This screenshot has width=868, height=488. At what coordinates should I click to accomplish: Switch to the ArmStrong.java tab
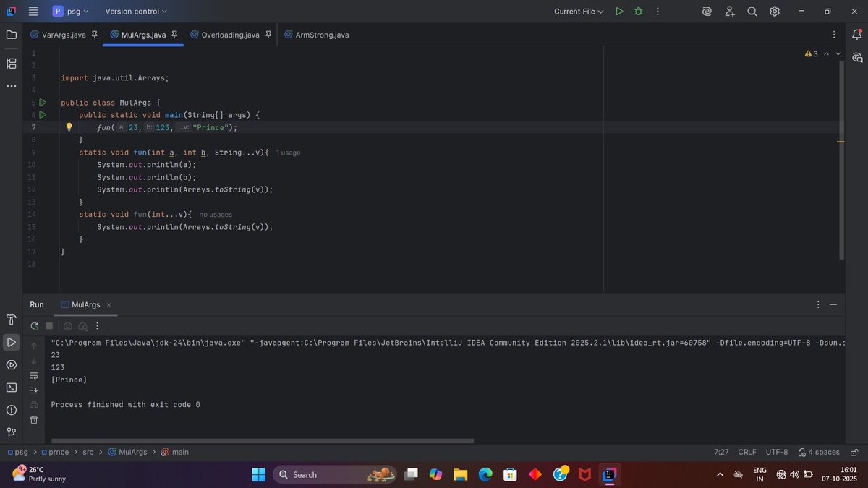coord(316,35)
